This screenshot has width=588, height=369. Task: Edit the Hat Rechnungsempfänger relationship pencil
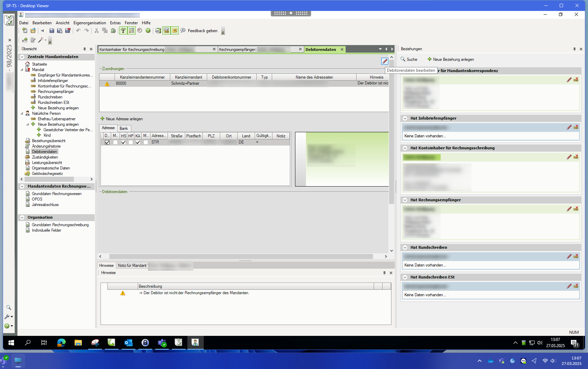tap(569, 209)
